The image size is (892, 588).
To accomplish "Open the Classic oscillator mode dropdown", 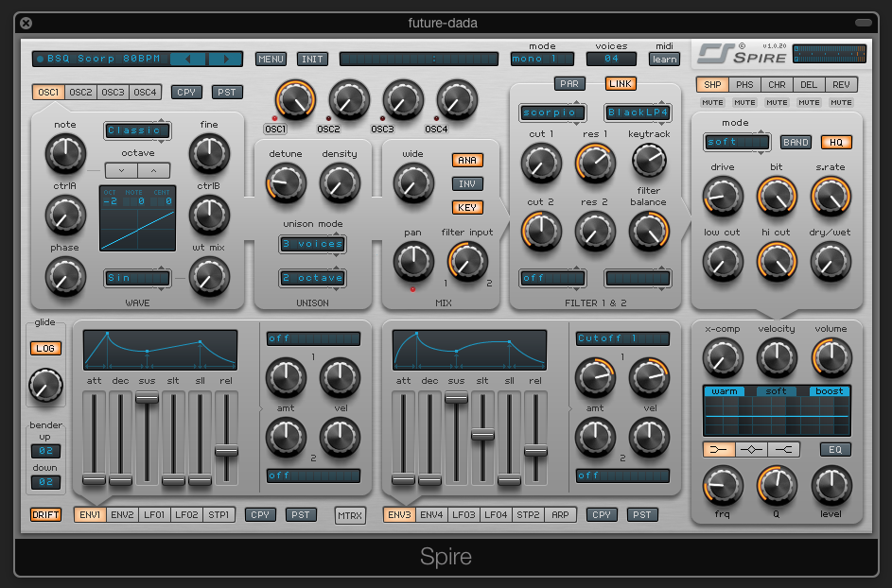I will point(137,130).
